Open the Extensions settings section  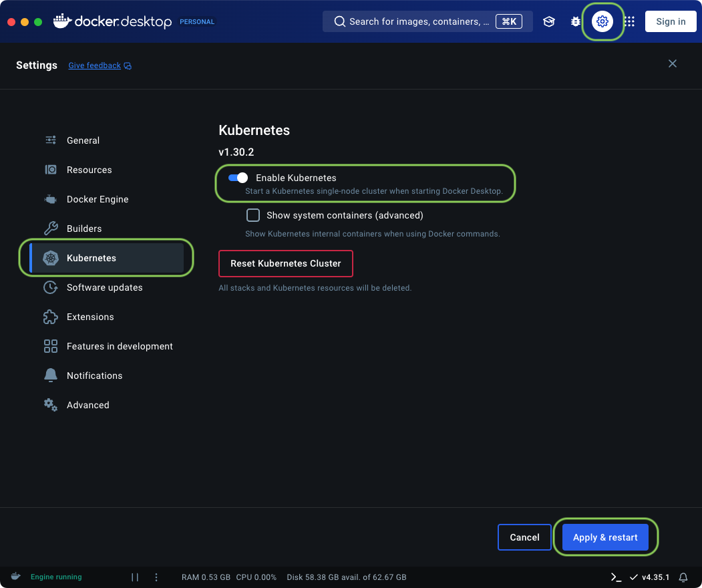pos(91,317)
